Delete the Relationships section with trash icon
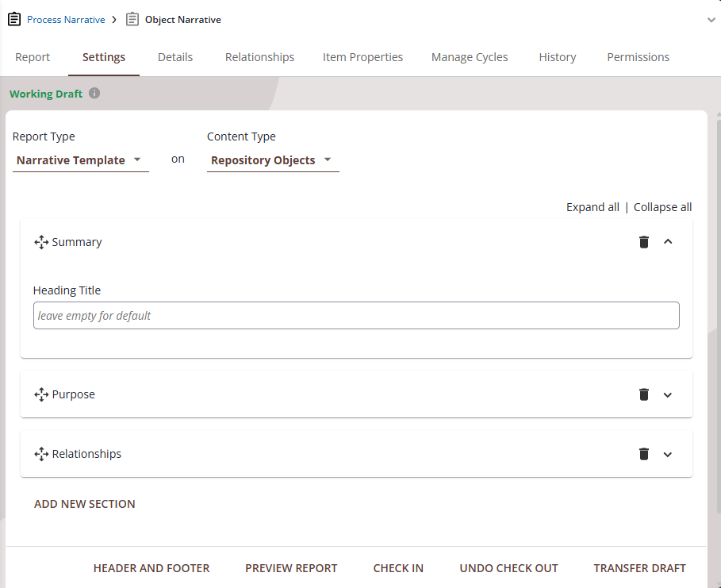Image resolution: width=721 pixels, height=588 pixels. 644,454
